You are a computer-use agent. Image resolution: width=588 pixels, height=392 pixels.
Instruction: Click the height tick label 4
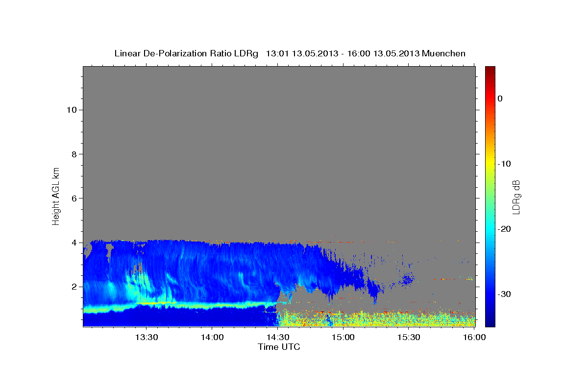click(73, 243)
